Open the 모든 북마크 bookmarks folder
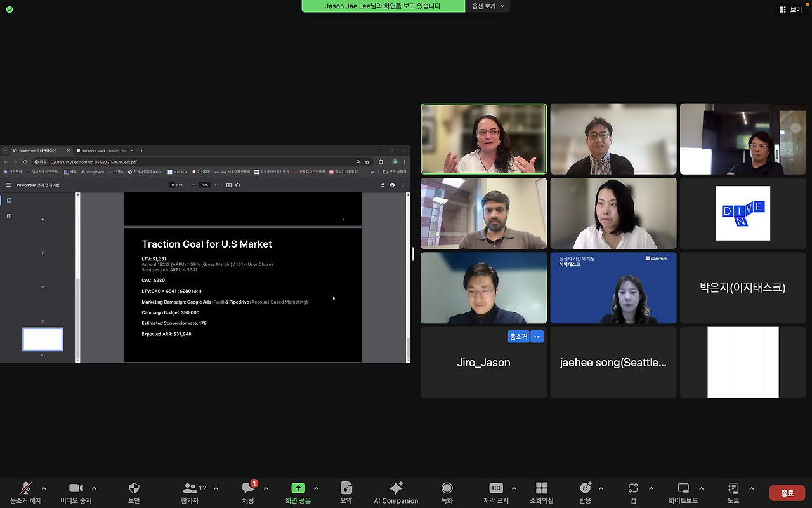 click(395, 171)
